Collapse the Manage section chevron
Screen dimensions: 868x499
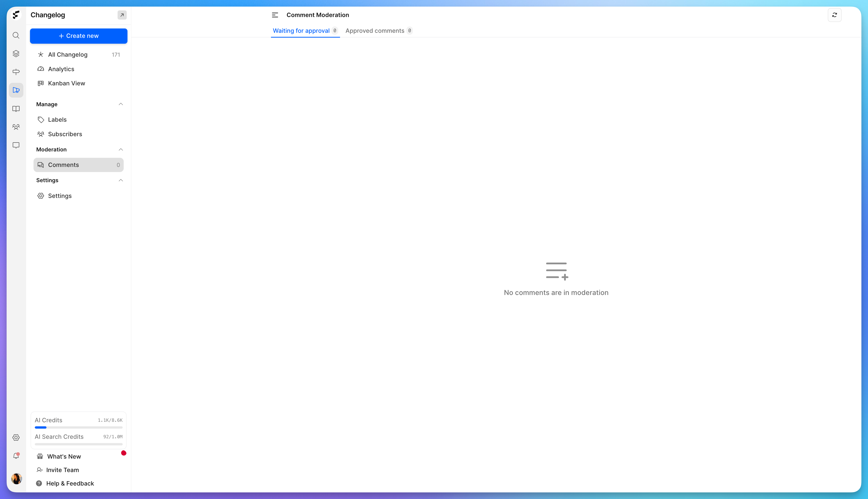click(x=121, y=104)
